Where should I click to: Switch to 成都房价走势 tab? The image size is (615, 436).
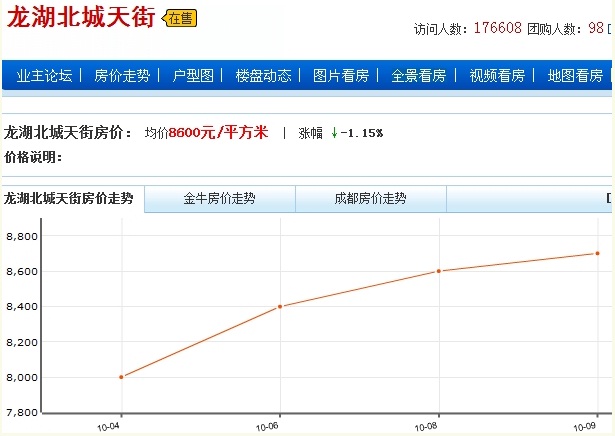click(371, 199)
